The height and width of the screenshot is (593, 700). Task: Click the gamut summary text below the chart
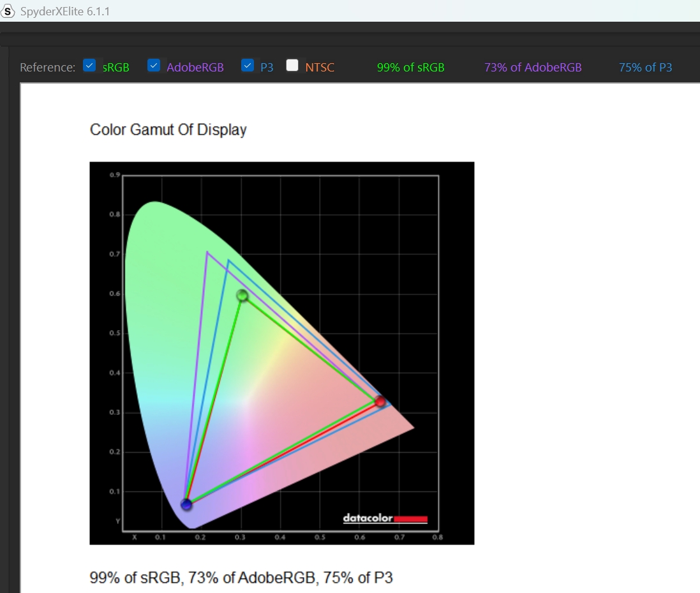(241, 578)
